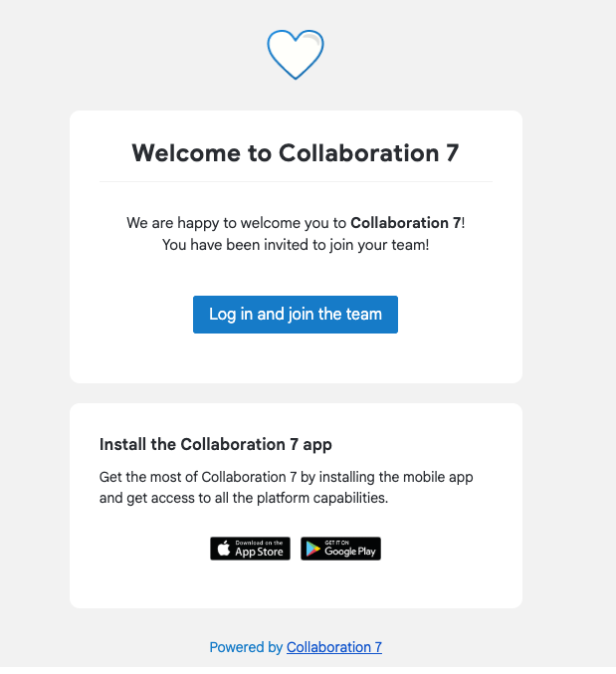The image size is (616, 674).
Task: Open the App Store download badge
Action: (250, 549)
